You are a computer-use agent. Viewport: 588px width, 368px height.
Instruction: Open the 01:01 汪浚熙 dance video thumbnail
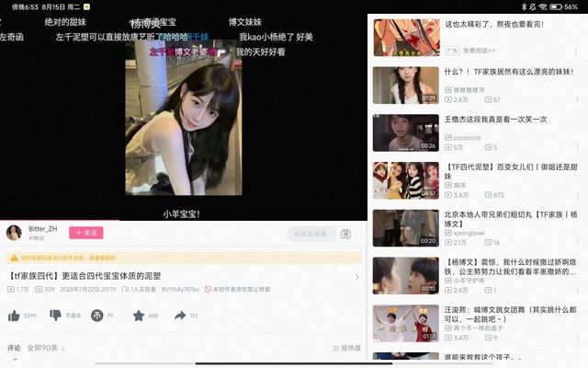pyautogui.click(x=406, y=323)
